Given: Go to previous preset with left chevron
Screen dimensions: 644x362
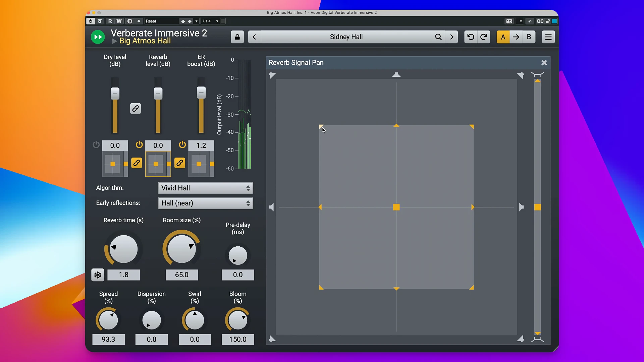Looking at the screenshot, I should coord(254,37).
